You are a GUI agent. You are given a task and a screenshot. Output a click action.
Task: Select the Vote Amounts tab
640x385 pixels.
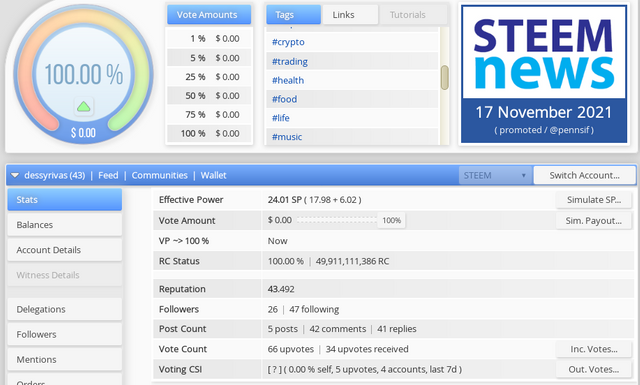point(209,15)
